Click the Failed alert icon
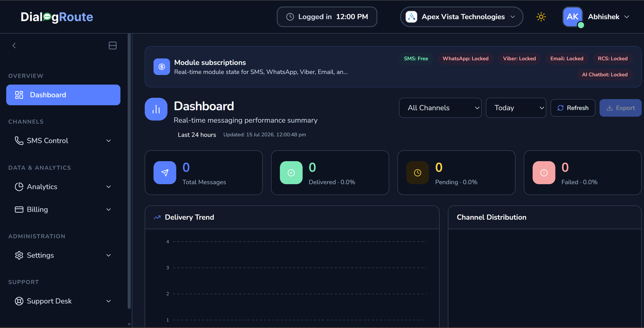This screenshot has width=644, height=328. coord(544,173)
